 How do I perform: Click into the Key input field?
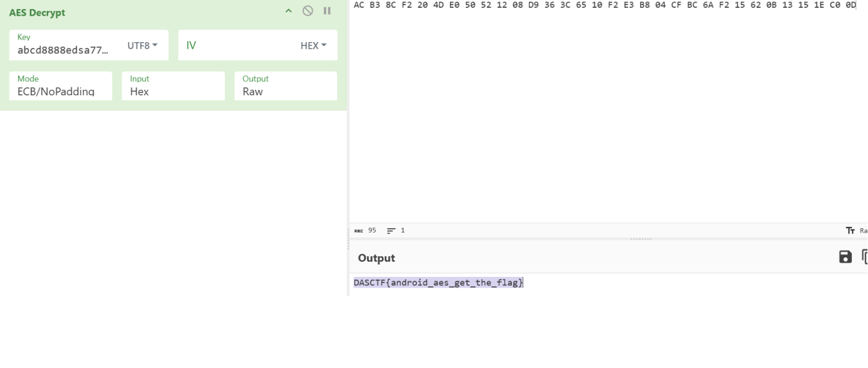pyautogui.click(x=63, y=50)
